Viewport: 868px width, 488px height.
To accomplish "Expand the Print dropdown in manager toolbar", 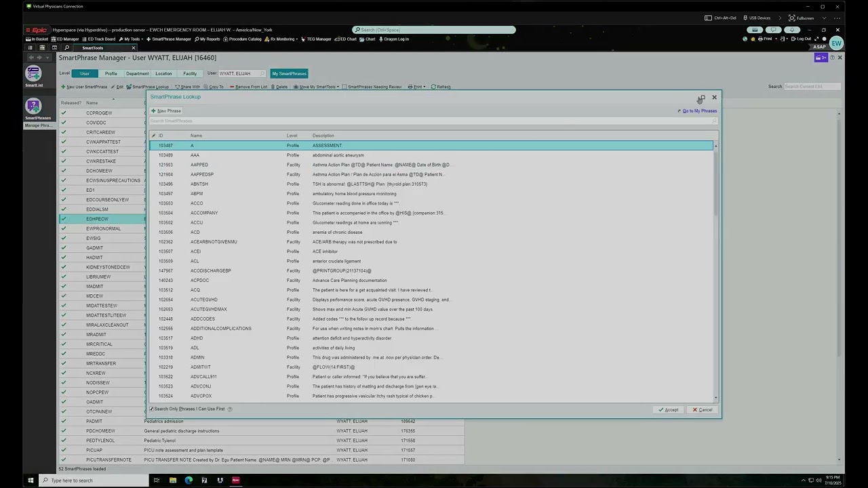I will pyautogui.click(x=416, y=87).
